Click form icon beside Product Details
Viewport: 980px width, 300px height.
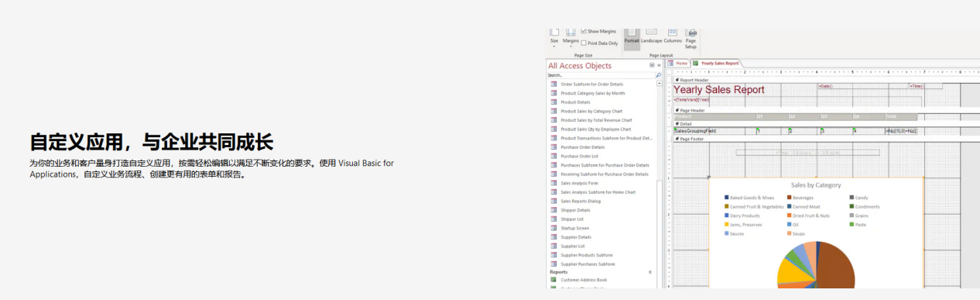click(553, 102)
